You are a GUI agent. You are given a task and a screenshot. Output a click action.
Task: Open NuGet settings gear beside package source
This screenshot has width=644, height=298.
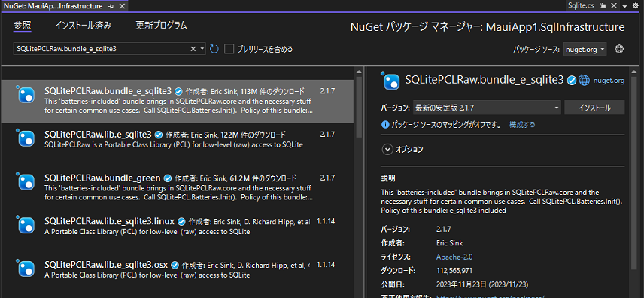(x=619, y=49)
